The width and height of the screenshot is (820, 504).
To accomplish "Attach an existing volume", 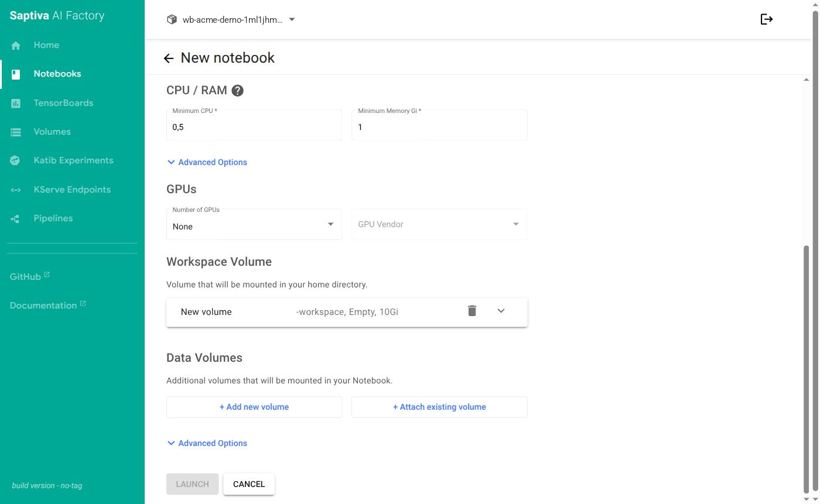I will (x=439, y=407).
